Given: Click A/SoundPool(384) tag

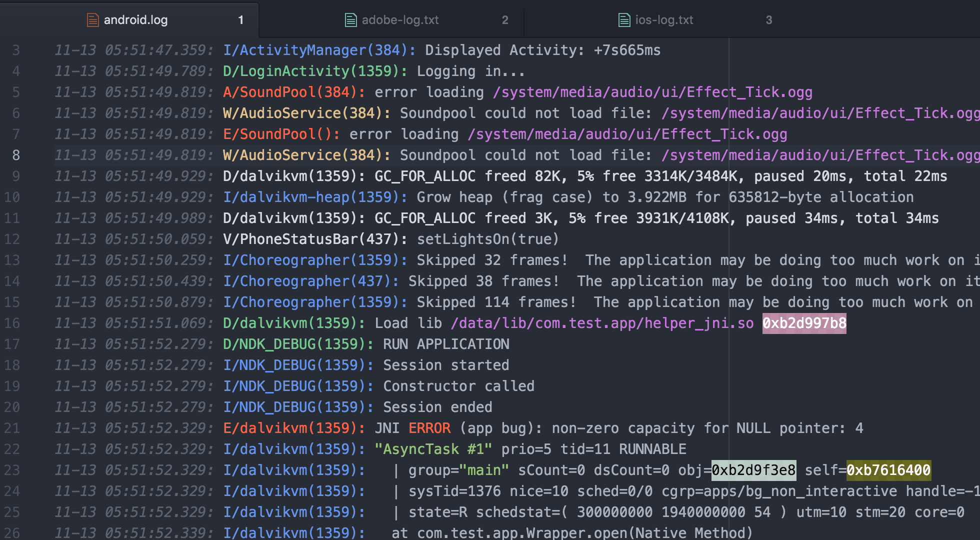Looking at the screenshot, I should pyautogui.click(x=294, y=92).
